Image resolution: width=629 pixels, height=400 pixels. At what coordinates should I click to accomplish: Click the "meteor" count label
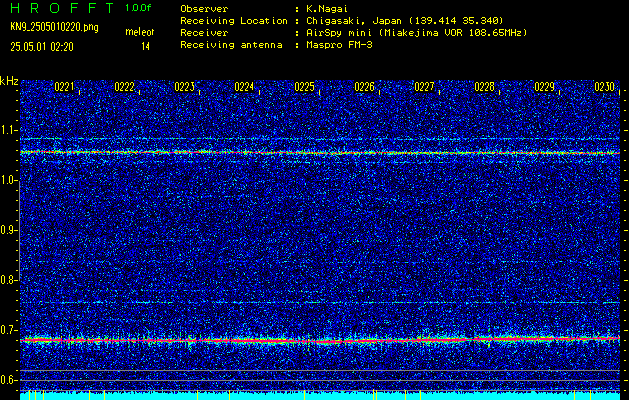click(140, 32)
